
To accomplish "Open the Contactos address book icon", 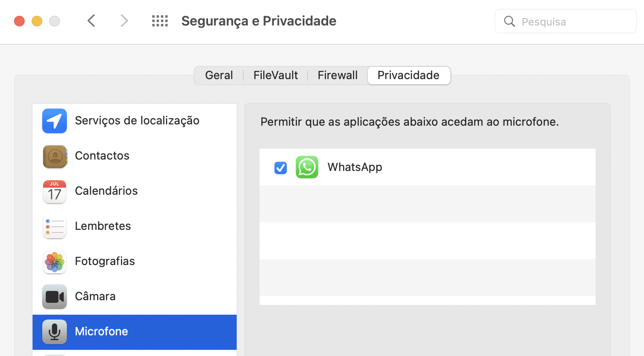I will pyautogui.click(x=55, y=156).
